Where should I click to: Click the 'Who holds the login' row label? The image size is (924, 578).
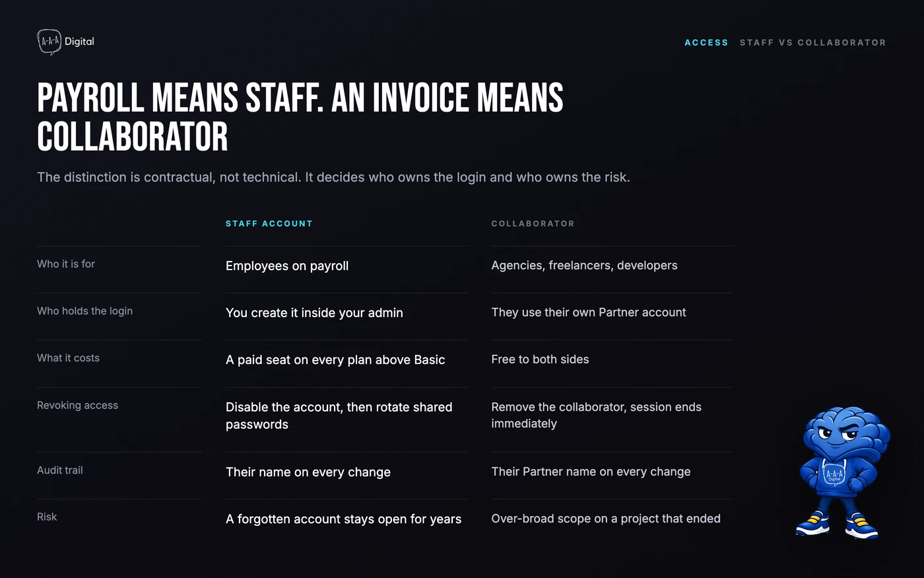point(84,311)
